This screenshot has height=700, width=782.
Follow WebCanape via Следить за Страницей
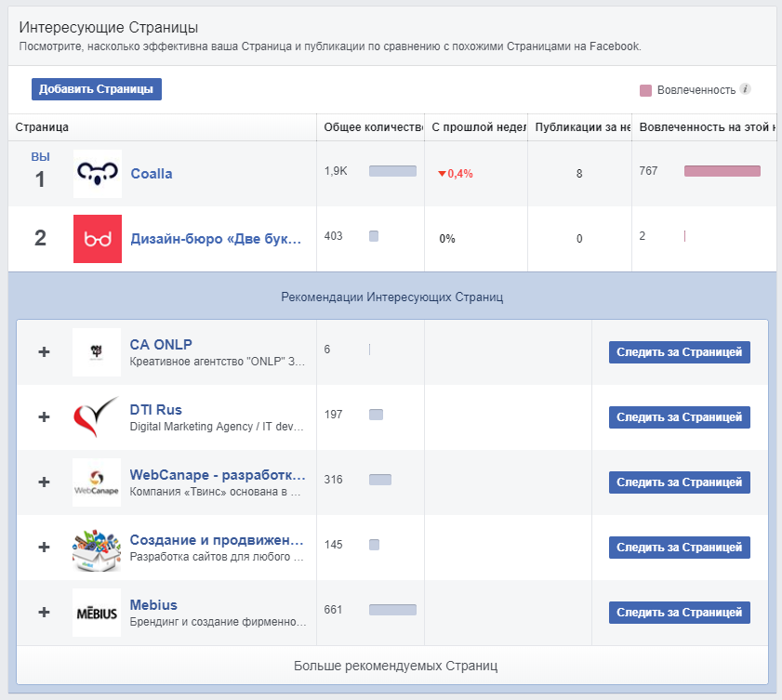coord(680,482)
